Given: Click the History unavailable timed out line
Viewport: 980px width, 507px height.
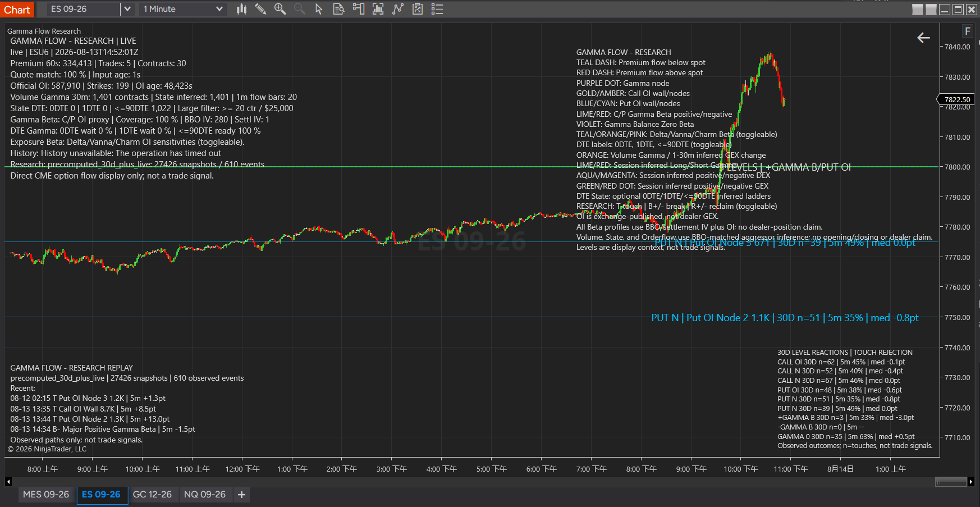Looking at the screenshot, I should coord(116,153).
